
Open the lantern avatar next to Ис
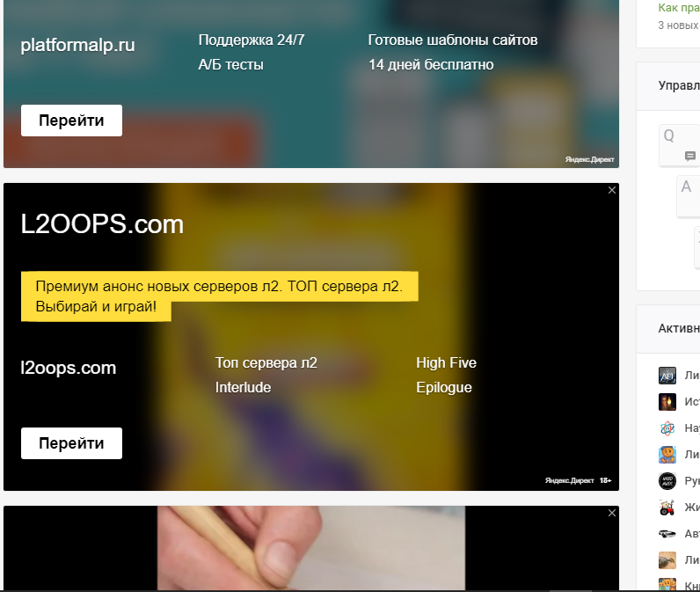(x=667, y=402)
